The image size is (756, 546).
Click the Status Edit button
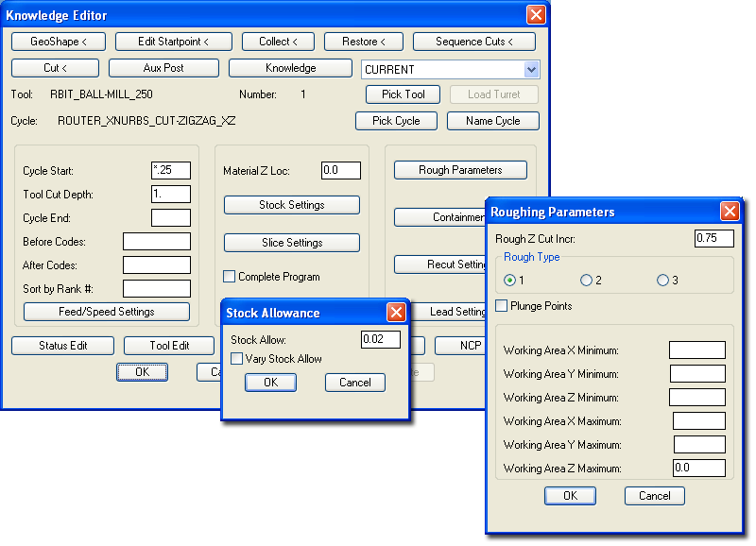coord(62,346)
